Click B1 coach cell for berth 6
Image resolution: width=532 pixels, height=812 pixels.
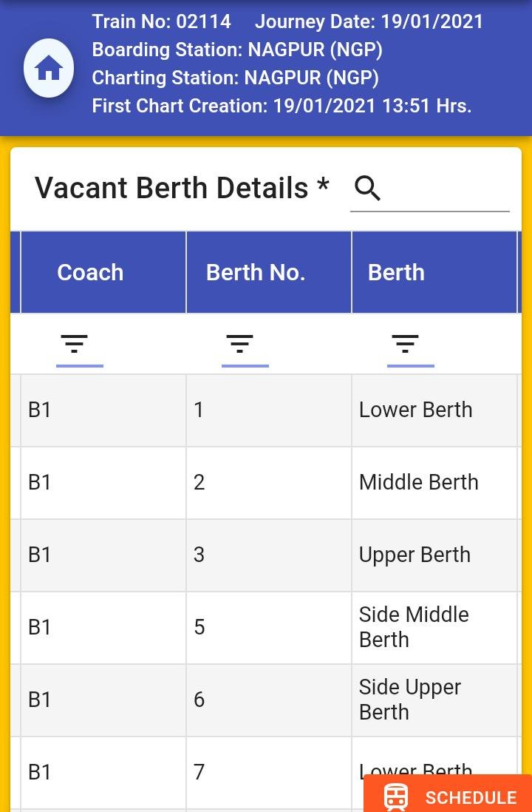40,700
